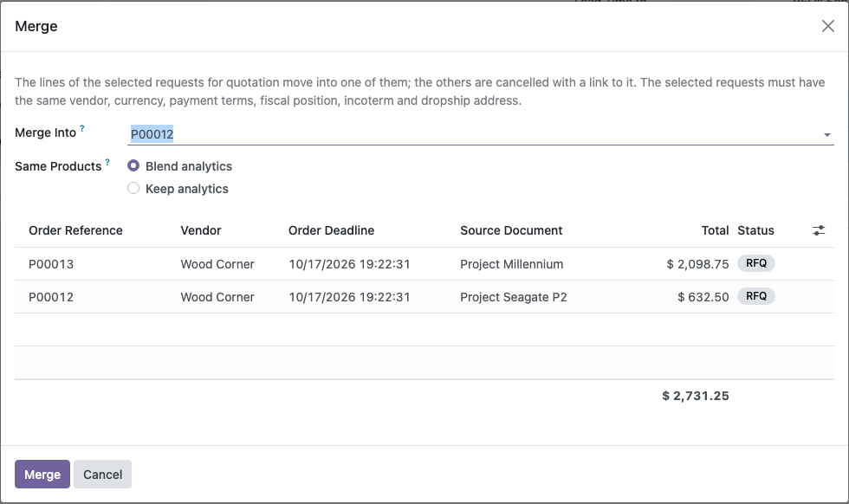Sort by Total column header
Image resolution: width=849 pixels, height=504 pixels.
point(716,230)
